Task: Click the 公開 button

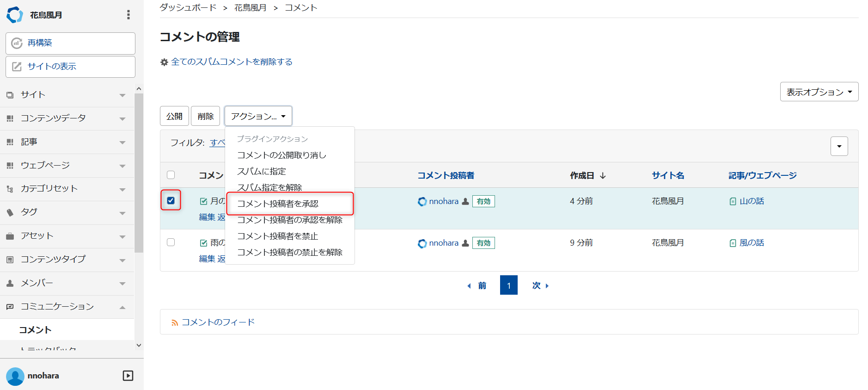Action: pos(174,116)
